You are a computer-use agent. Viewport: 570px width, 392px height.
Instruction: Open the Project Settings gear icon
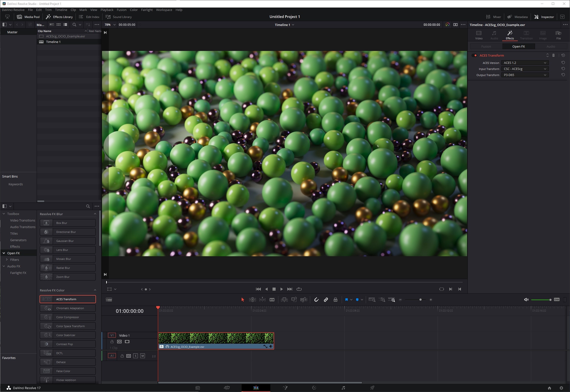point(561,388)
